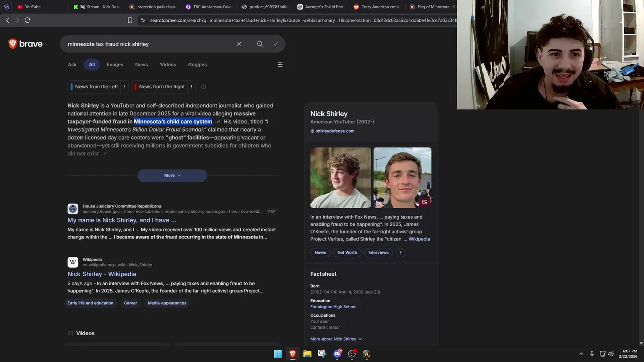Select the Images search tab

[x=115, y=65]
